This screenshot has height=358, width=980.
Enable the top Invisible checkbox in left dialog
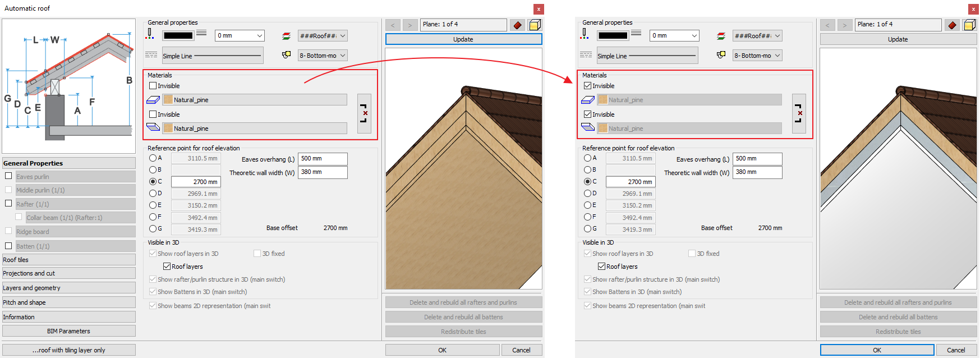pos(153,86)
